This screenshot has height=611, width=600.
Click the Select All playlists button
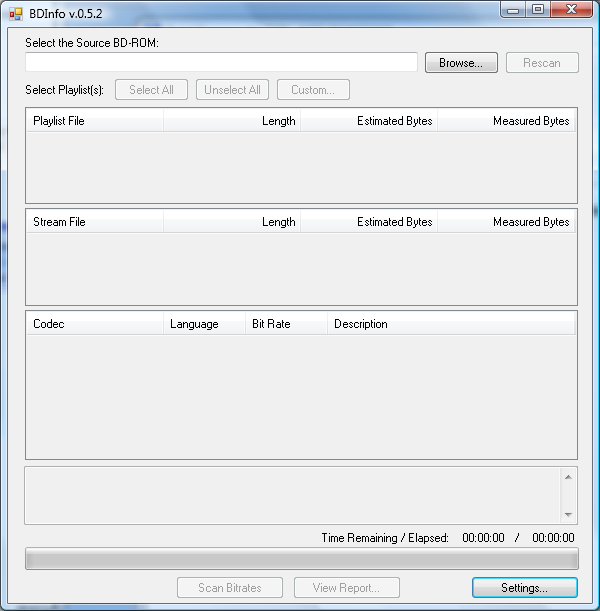click(151, 90)
